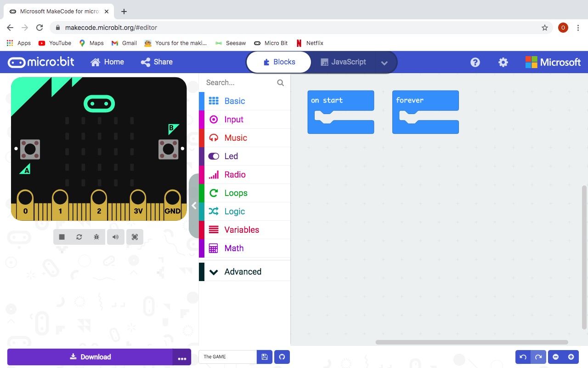The image size is (588, 368).
Task: Open the Radio blocks category
Action: 244,175
